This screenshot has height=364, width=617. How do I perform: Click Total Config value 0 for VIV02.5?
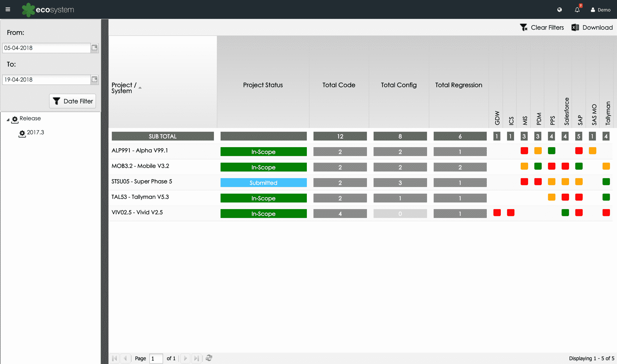click(x=400, y=214)
